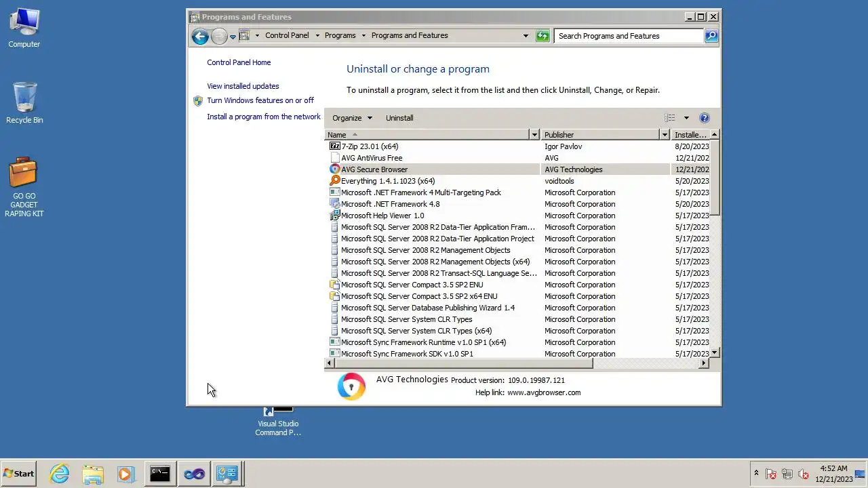The image size is (868, 488).
Task: Select SQL Server Compact 3.5 SP2 ENU icon
Action: [x=334, y=285]
